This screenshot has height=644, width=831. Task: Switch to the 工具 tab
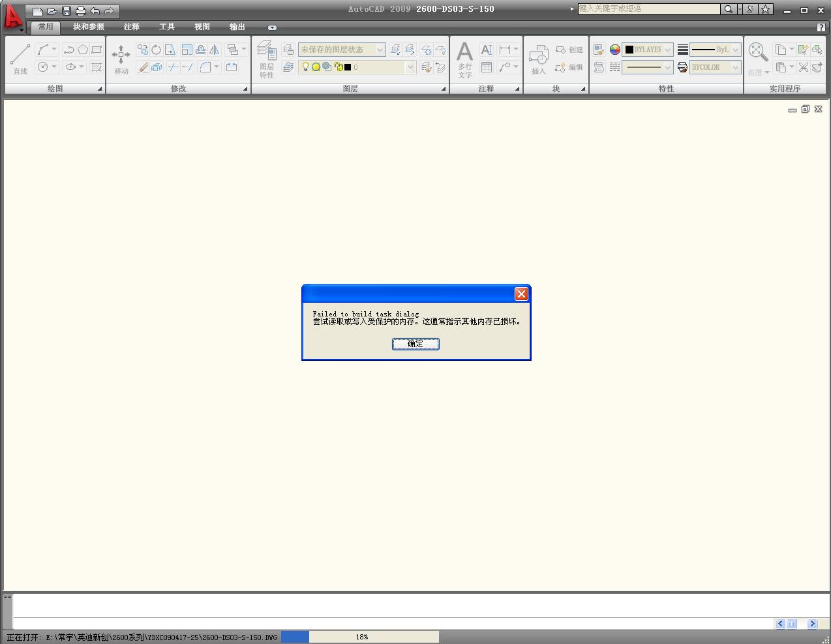coord(167,27)
